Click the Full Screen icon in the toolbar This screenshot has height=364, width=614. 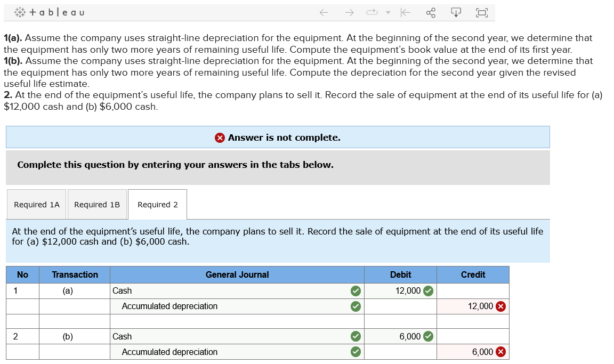coord(482,12)
